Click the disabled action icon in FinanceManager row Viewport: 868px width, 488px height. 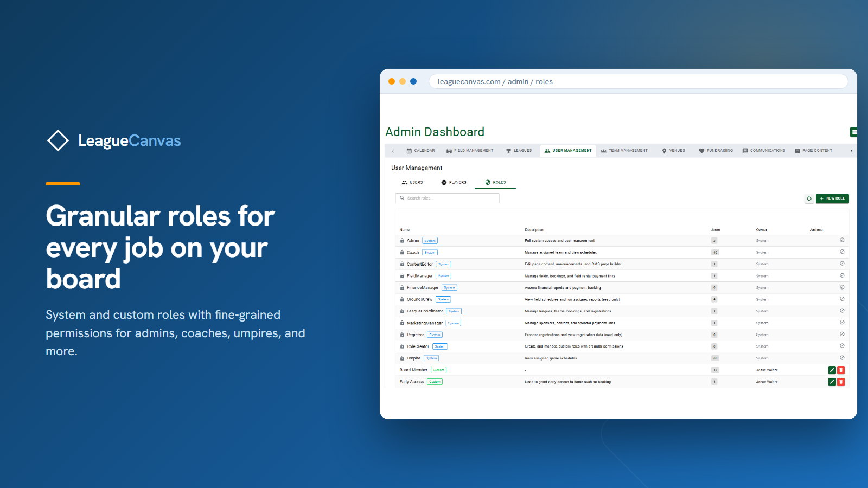(842, 287)
